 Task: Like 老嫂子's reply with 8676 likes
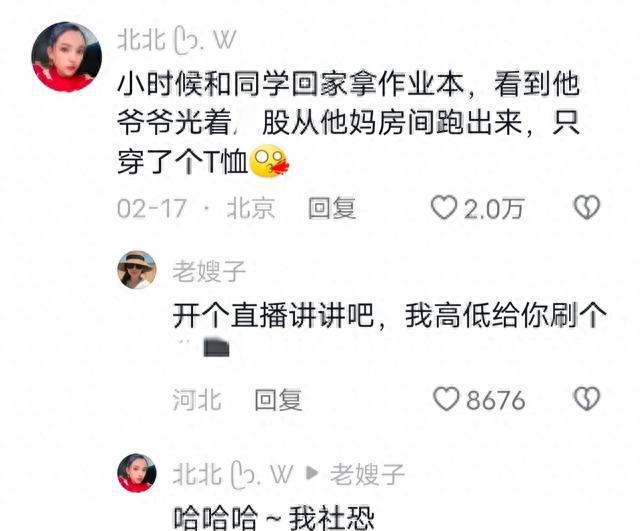(446, 399)
